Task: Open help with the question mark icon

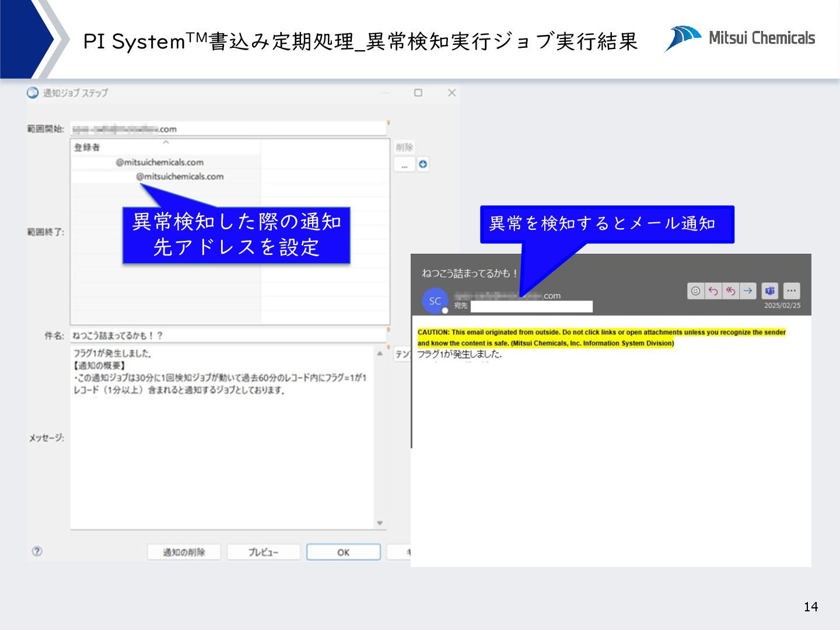Action: [x=37, y=551]
